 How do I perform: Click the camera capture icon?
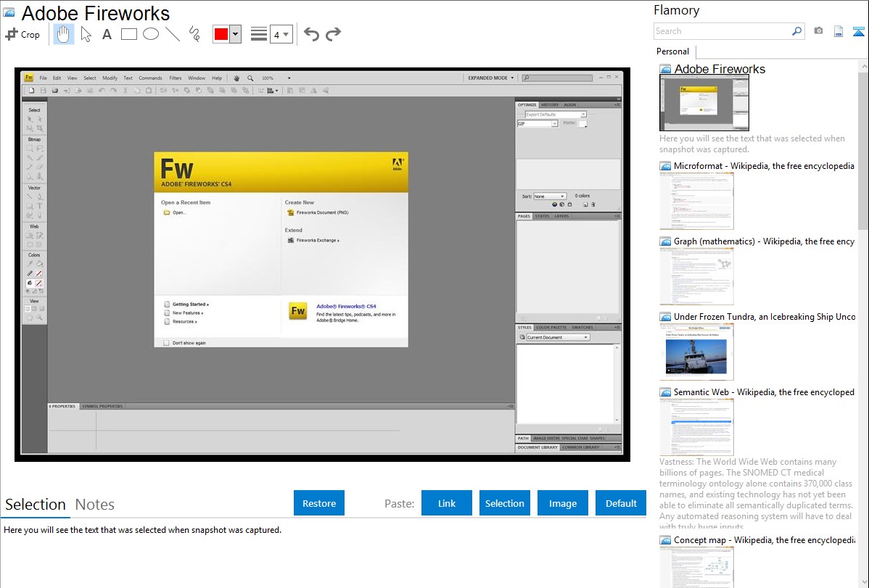click(x=818, y=31)
